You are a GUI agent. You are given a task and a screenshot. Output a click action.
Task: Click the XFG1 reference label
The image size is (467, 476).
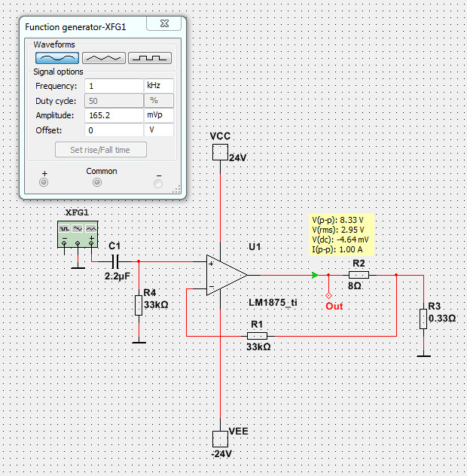[x=77, y=212]
